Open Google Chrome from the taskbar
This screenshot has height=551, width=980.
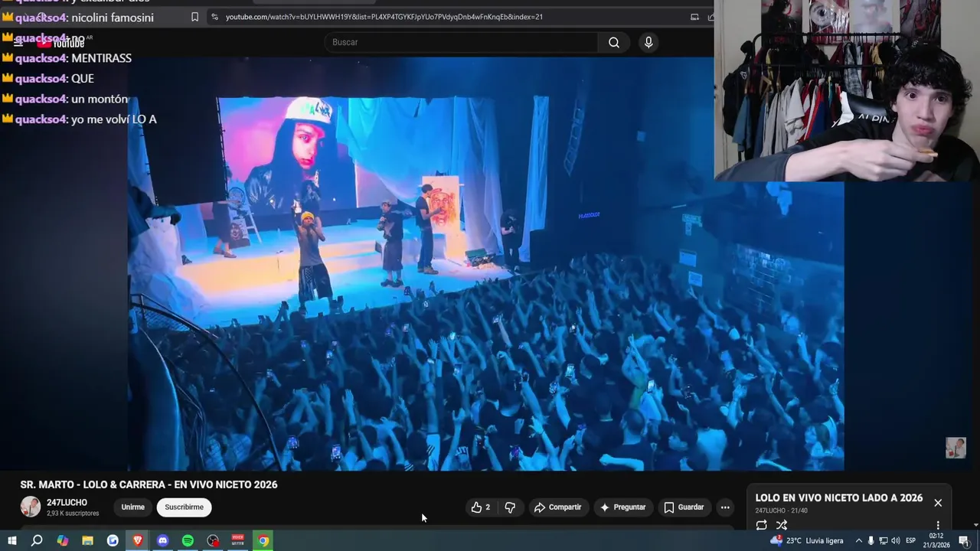263,541
